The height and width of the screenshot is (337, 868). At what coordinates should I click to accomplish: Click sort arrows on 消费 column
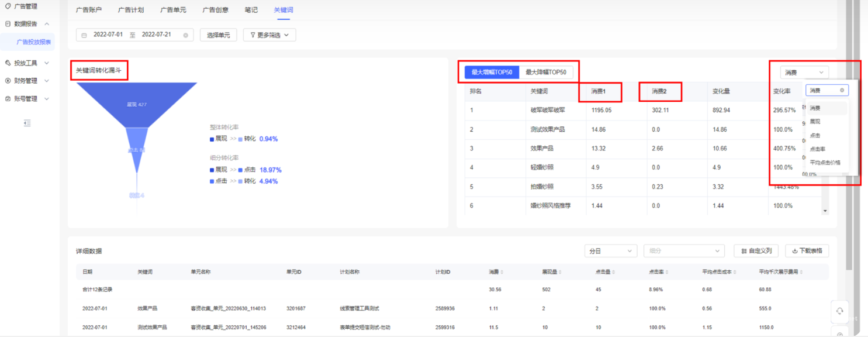pyautogui.click(x=503, y=272)
